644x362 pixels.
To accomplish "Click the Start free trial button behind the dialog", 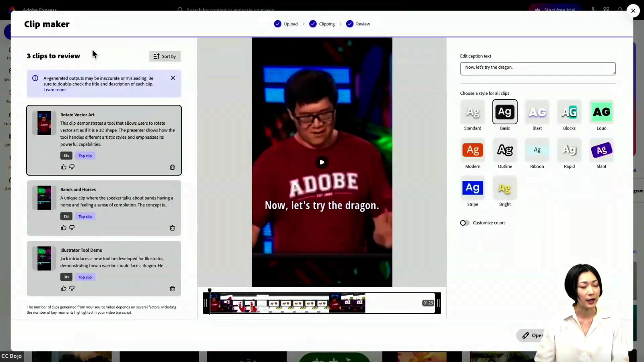I will coord(555,10).
